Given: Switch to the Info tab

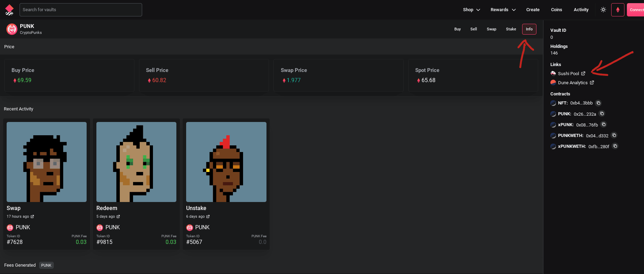Looking at the screenshot, I should click(529, 29).
